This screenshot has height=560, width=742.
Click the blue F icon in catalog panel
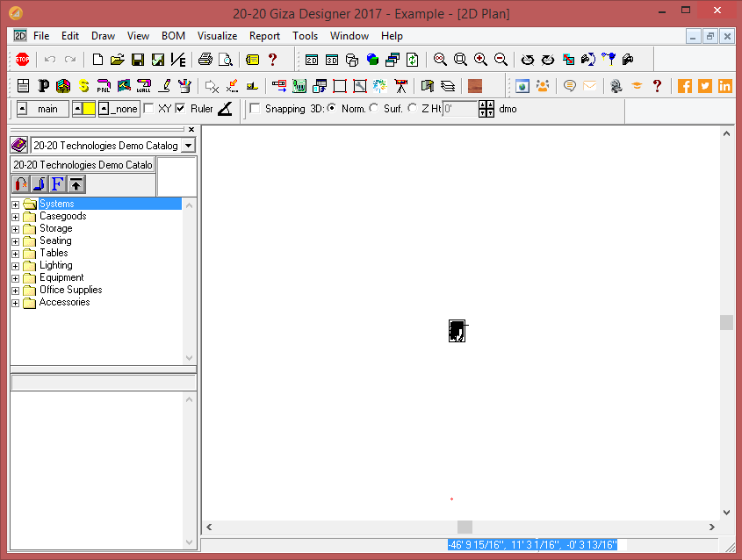pos(57,184)
